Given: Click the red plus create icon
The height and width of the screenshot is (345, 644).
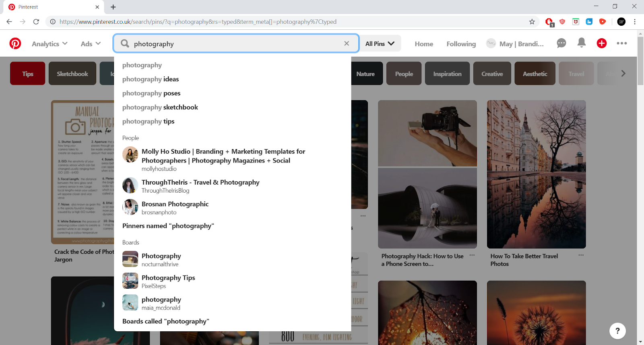Looking at the screenshot, I should point(602,43).
